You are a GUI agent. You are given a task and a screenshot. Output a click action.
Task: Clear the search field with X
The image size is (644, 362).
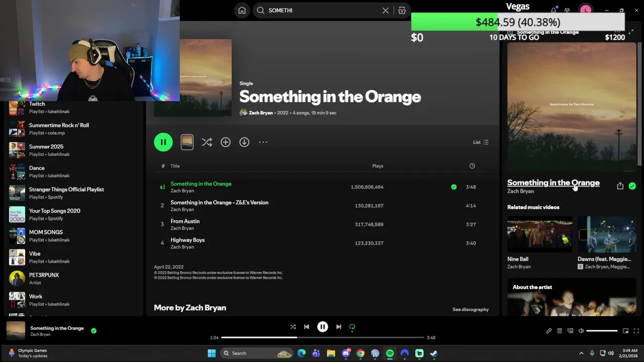click(385, 10)
